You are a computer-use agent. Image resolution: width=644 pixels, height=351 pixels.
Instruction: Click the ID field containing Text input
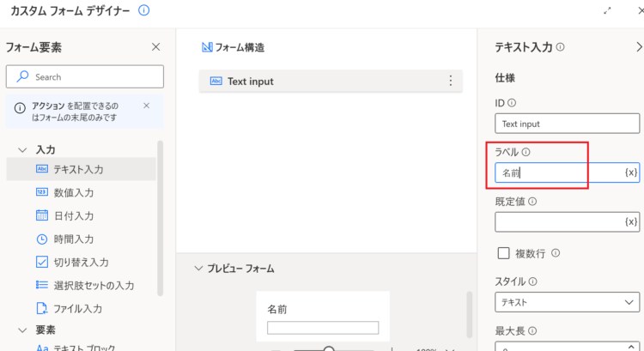[568, 124]
